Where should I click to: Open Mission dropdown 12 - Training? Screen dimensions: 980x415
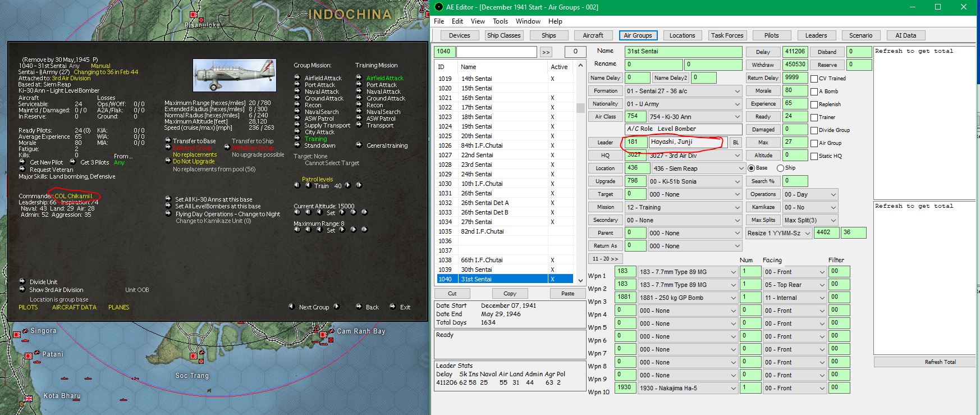(683, 207)
